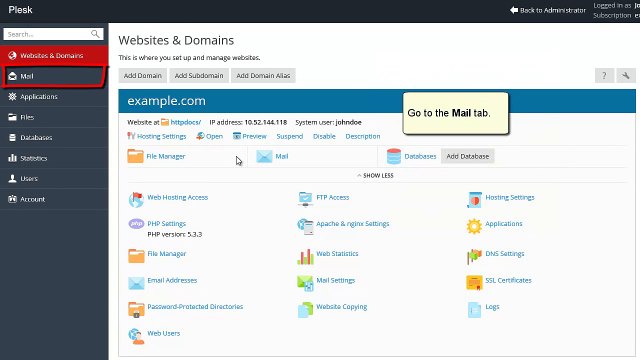
Task: Open the Web Users link
Action: (x=164, y=333)
